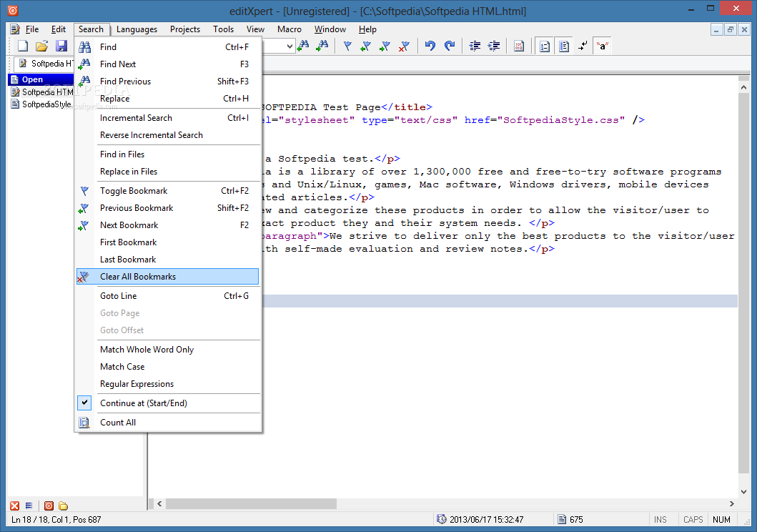
Task: Click the Undo arrow toolbar icon
Action: (x=430, y=46)
